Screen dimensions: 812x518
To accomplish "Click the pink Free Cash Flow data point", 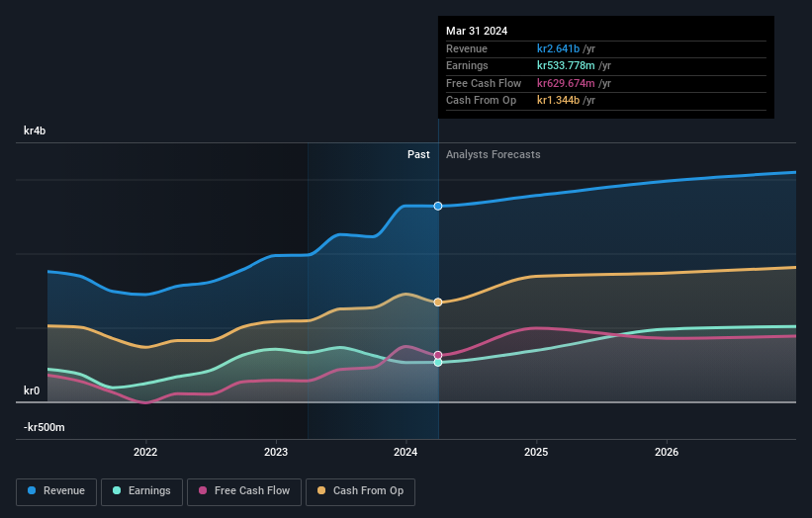I will point(438,355).
